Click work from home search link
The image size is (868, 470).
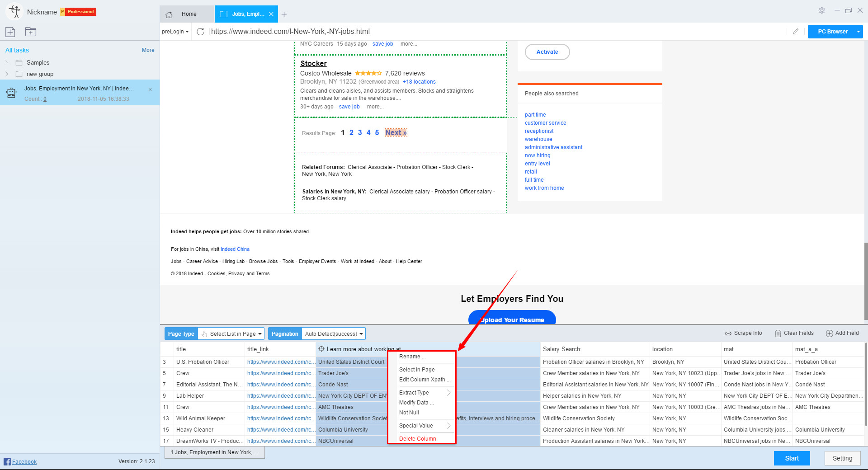point(544,188)
